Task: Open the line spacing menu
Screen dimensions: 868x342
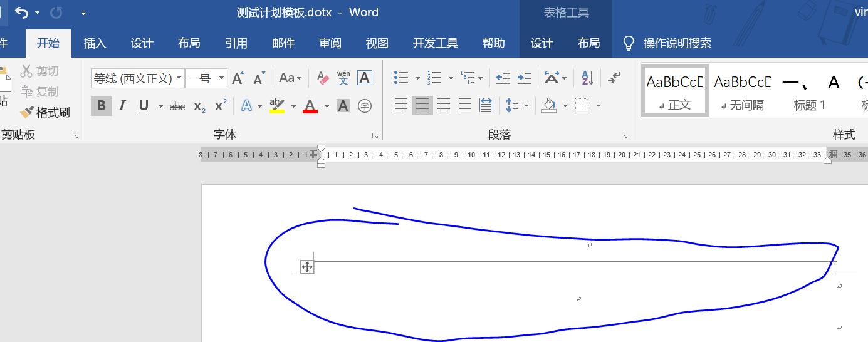Action: point(517,105)
